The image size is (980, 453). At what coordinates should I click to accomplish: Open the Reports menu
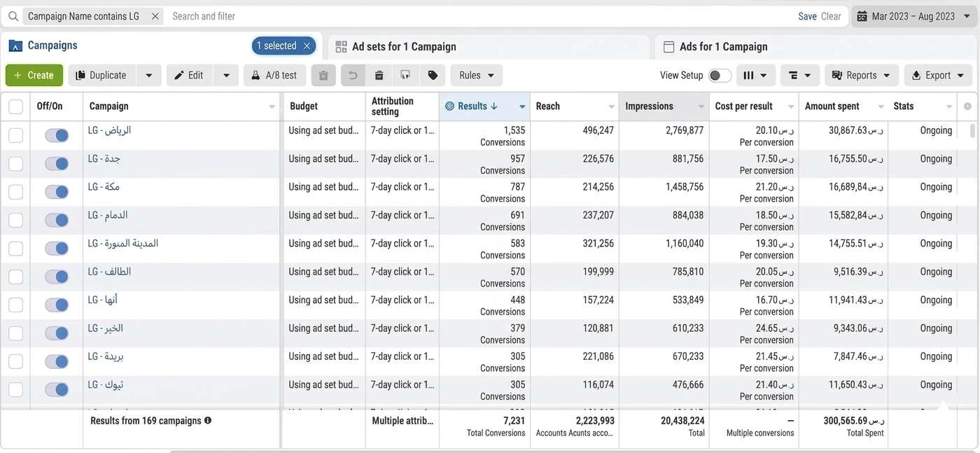[x=861, y=76]
